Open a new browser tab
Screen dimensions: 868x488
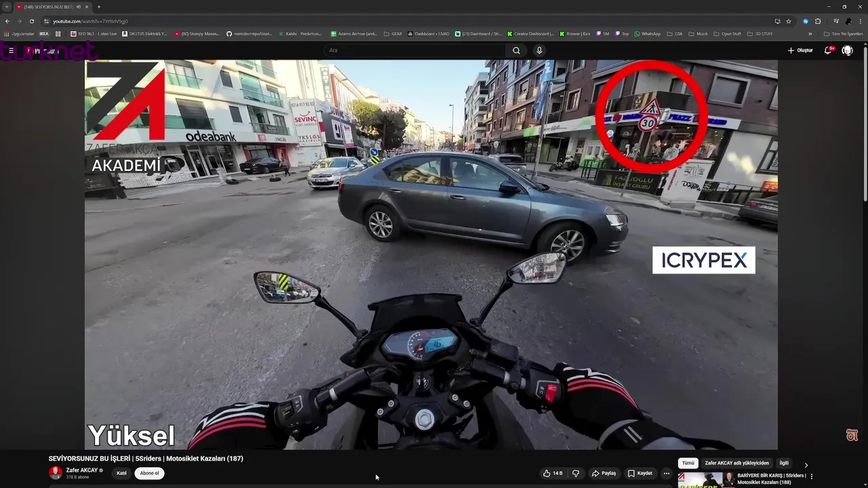tap(98, 7)
